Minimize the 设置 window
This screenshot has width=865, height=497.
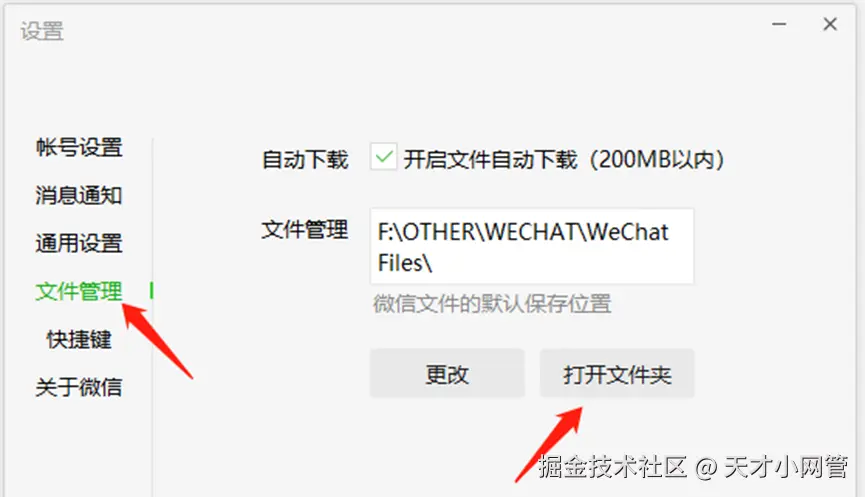point(779,24)
